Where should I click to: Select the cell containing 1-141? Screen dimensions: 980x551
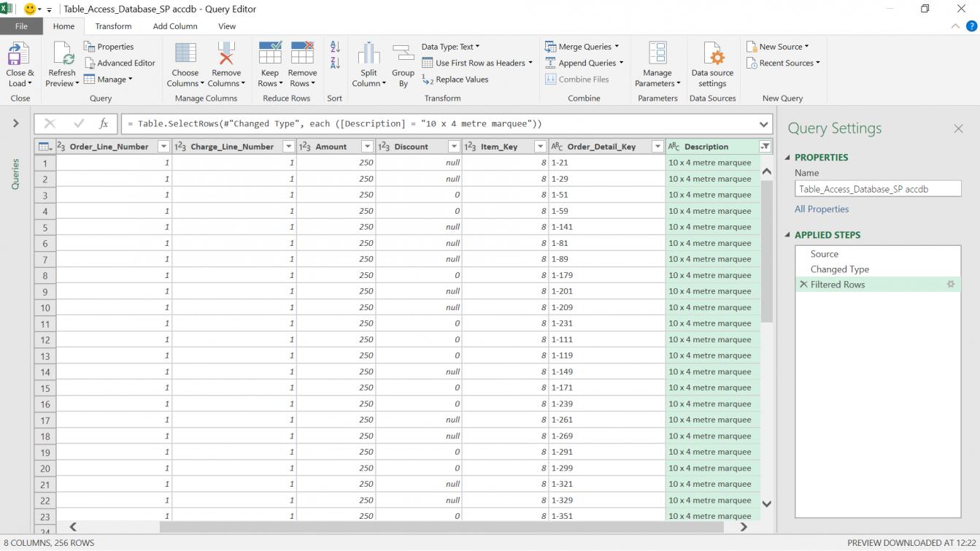tap(607, 227)
